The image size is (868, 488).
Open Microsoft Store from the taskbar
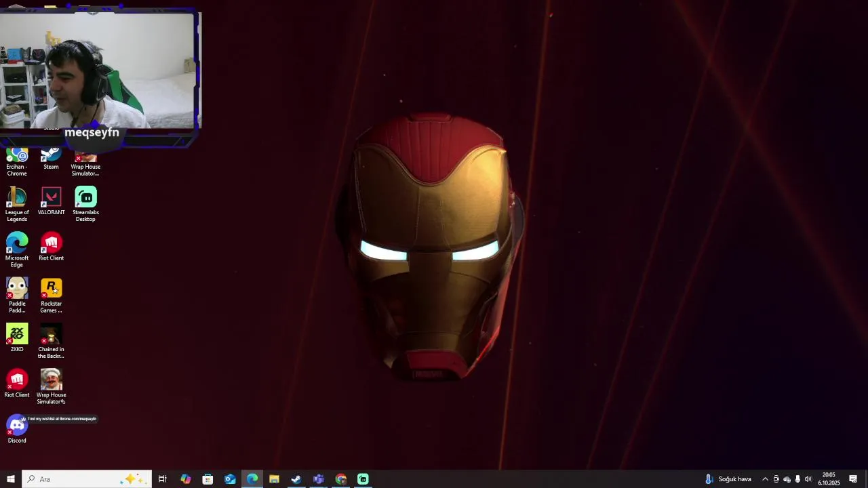pos(208,479)
